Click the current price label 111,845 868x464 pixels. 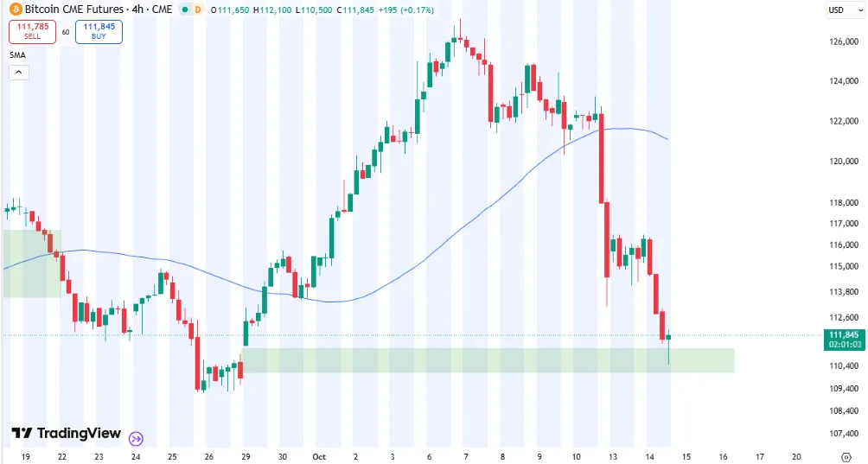point(843,335)
